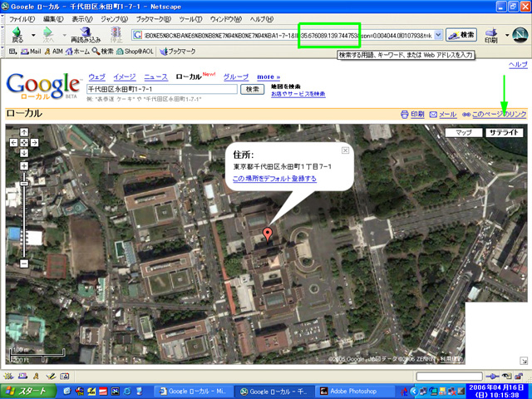
Task: Zoom in with the map plus button
Action: coord(24,166)
